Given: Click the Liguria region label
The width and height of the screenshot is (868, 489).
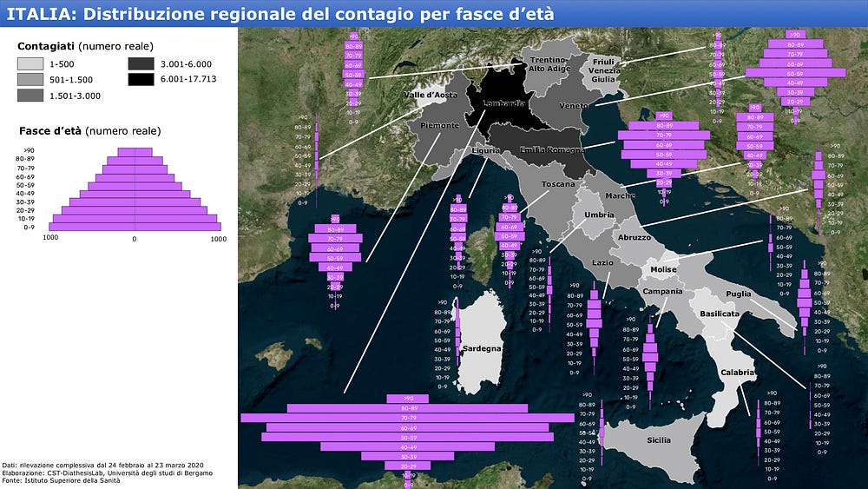Looking at the screenshot, I should pyautogui.click(x=486, y=150).
